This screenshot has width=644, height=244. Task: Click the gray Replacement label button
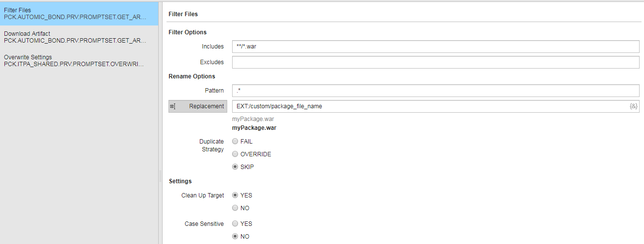[206, 106]
